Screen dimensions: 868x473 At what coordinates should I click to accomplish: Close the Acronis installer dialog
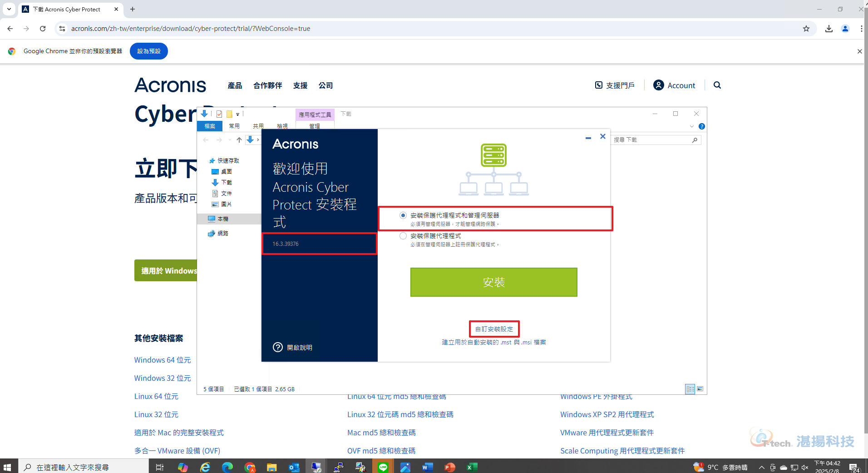pos(603,136)
